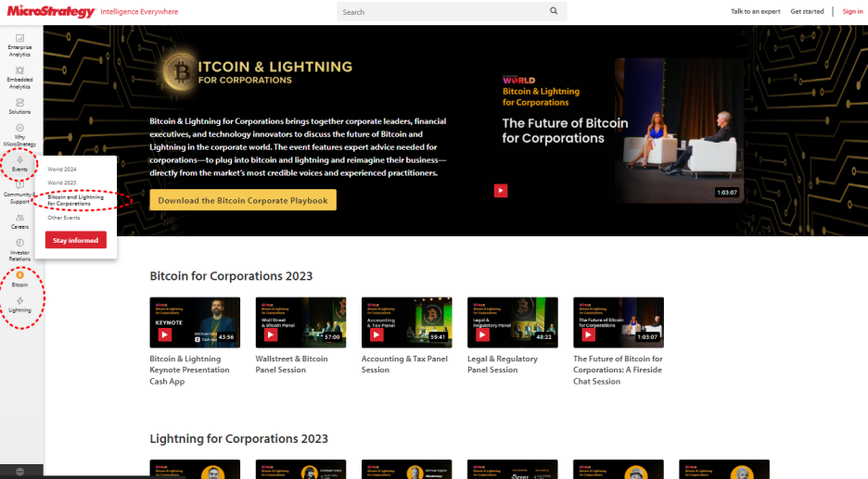Click the Stay informed button
Screen dimensions: 868x479
(76, 240)
